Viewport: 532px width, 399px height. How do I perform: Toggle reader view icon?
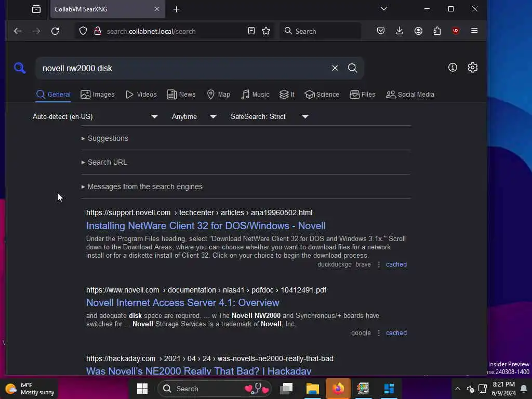click(251, 31)
